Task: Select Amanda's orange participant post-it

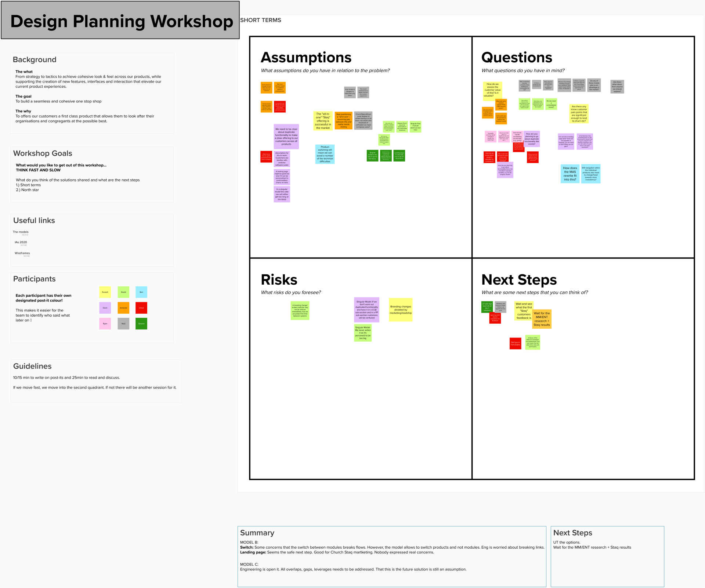Action: click(x=123, y=308)
